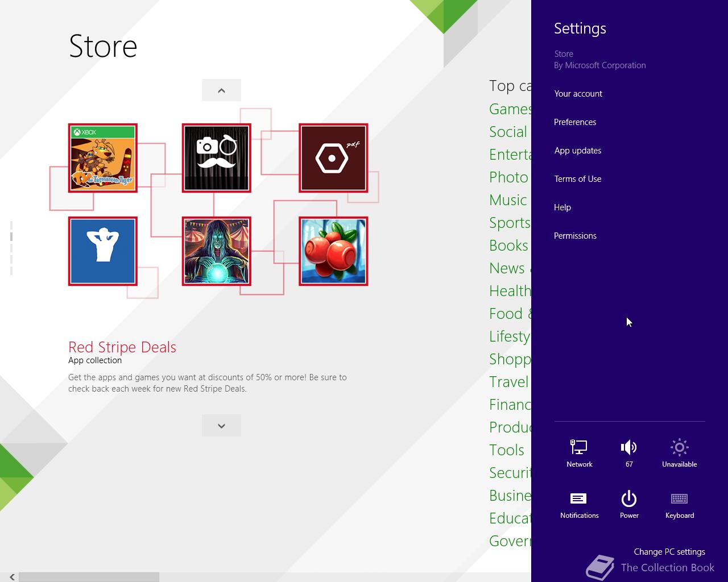Image resolution: width=728 pixels, height=582 pixels.
Task: Browse the Tools category
Action: (x=507, y=450)
